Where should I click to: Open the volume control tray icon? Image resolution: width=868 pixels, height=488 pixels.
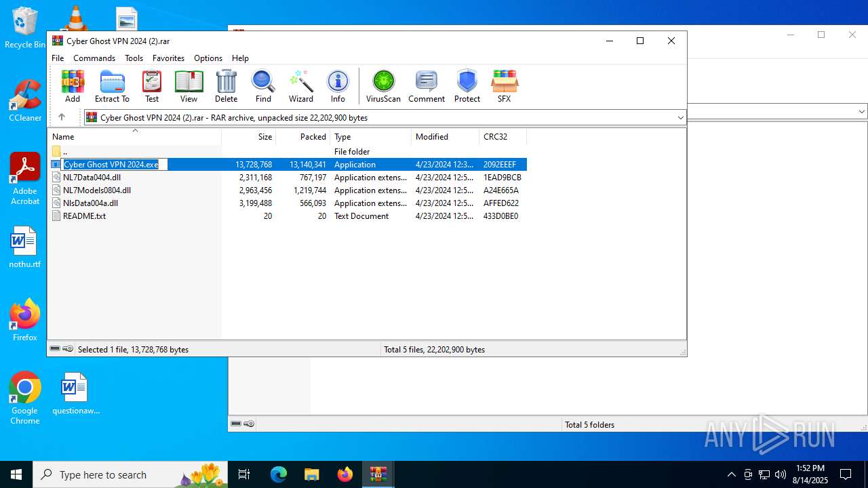(781, 474)
